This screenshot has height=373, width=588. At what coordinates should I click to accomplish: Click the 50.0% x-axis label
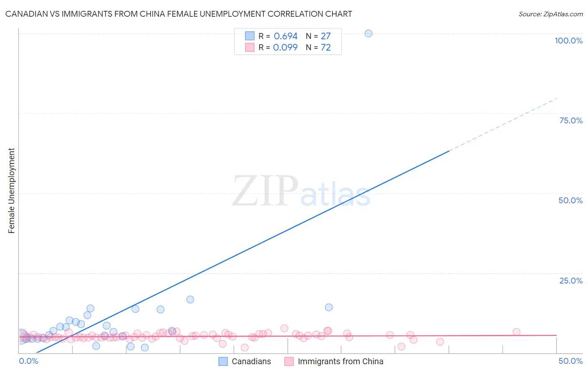570,361
